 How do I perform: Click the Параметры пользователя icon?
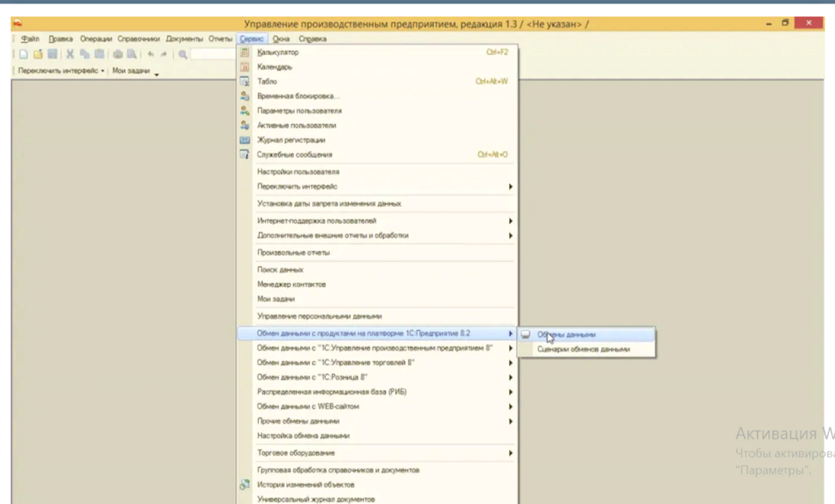(244, 111)
